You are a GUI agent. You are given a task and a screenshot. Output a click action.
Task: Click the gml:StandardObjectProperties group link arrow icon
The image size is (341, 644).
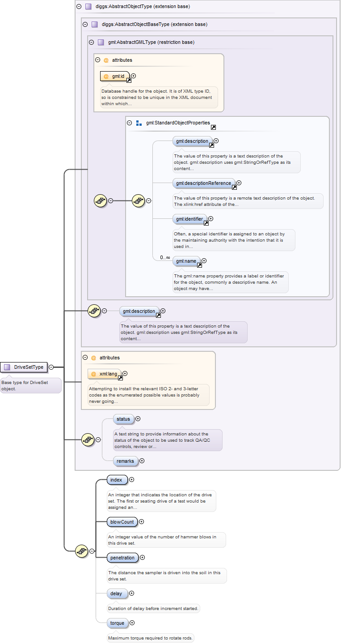click(213, 127)
